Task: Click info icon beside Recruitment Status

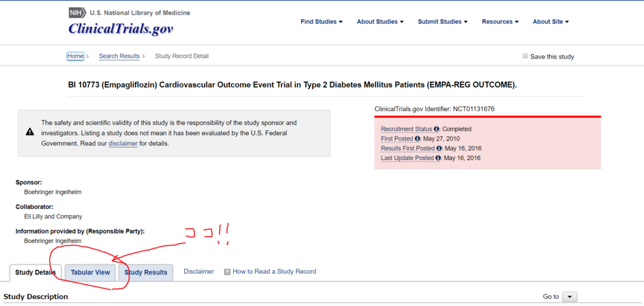Action: point(436,128)
